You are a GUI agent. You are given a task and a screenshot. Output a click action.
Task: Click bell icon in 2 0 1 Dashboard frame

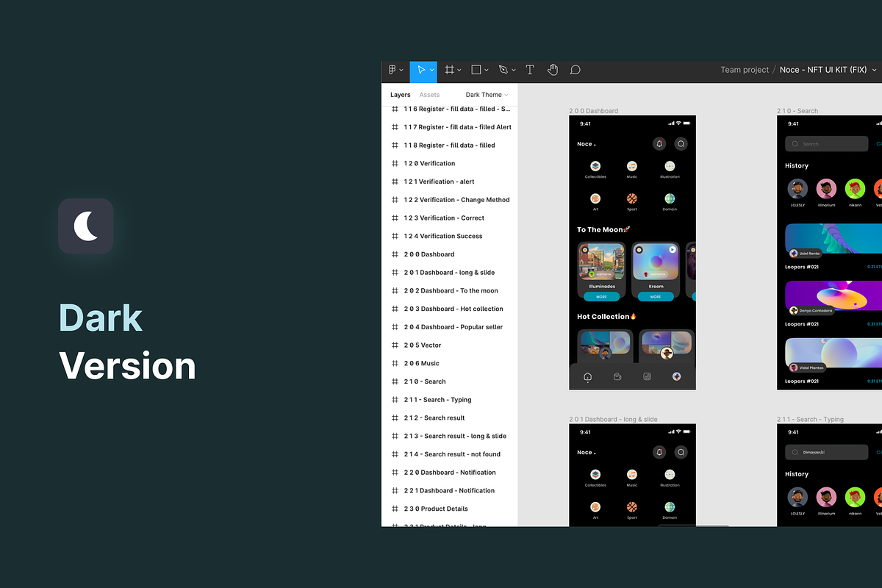click(x=659, y=453)
